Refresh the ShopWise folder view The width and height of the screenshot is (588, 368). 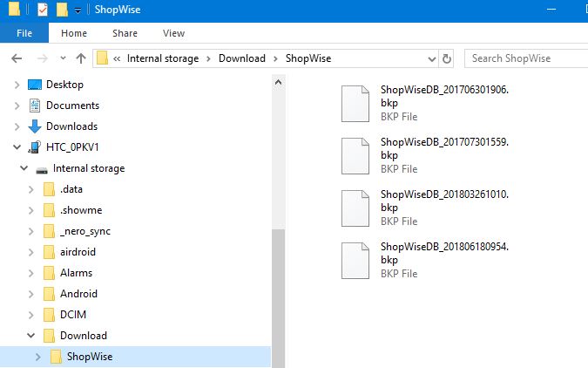coord(446,58)
